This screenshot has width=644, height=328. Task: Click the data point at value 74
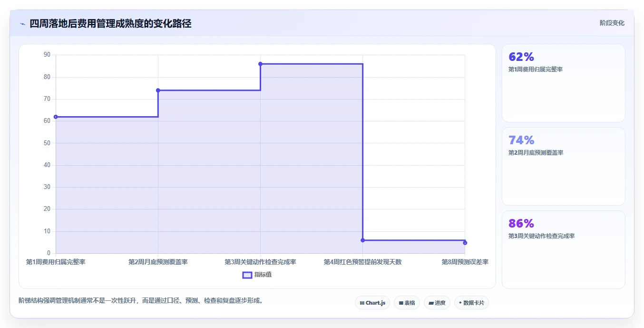pos(158,90)
